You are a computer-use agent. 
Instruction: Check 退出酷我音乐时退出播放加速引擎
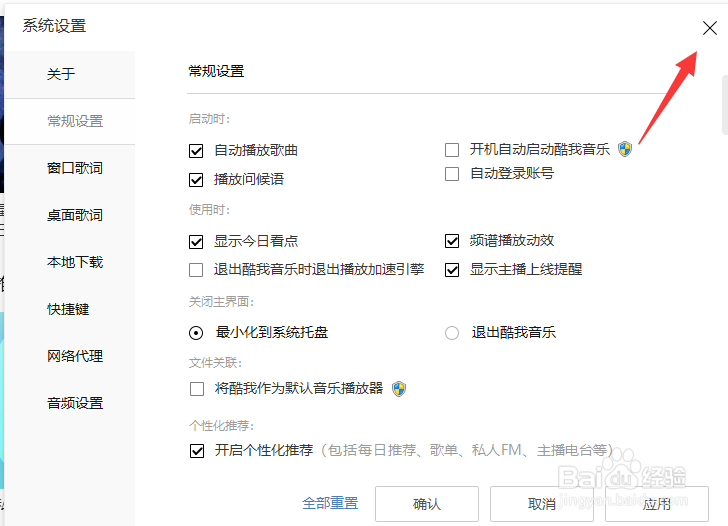pyautogui.click(x=196, y=270)
